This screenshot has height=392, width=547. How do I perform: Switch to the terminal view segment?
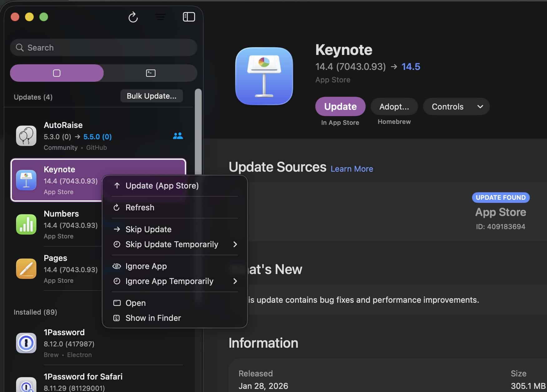150,73
